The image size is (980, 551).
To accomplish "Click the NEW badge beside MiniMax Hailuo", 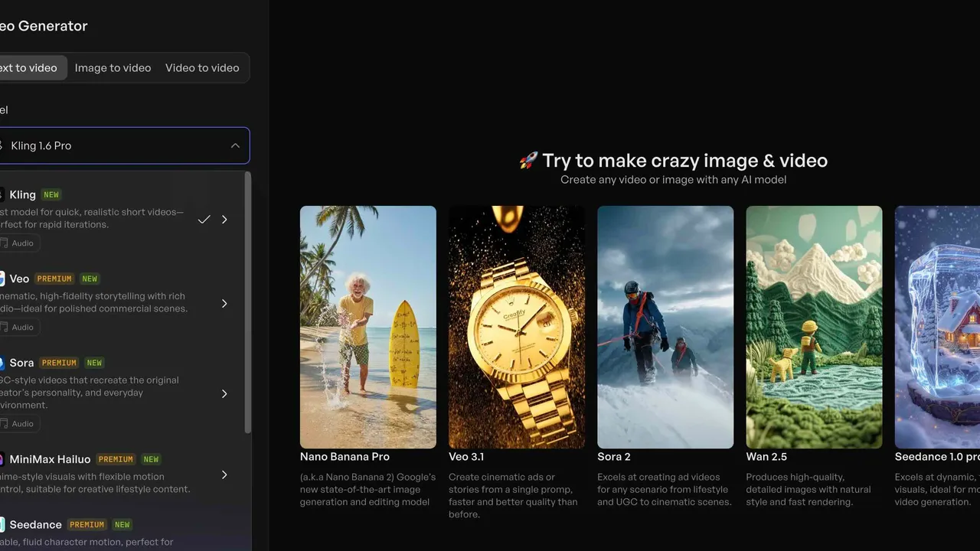I will coord(152,459).
